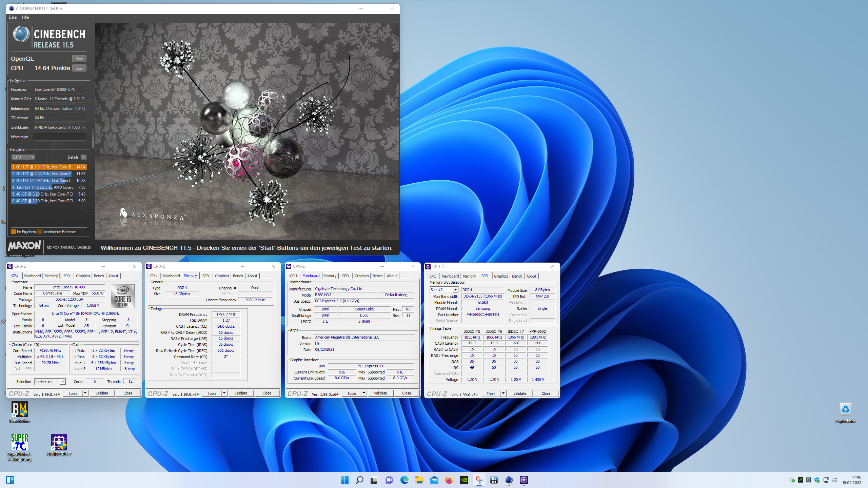Screen dimensions: 868x488
Task: Open the blue gear tray icon
Action: click(x=809, y=480)
